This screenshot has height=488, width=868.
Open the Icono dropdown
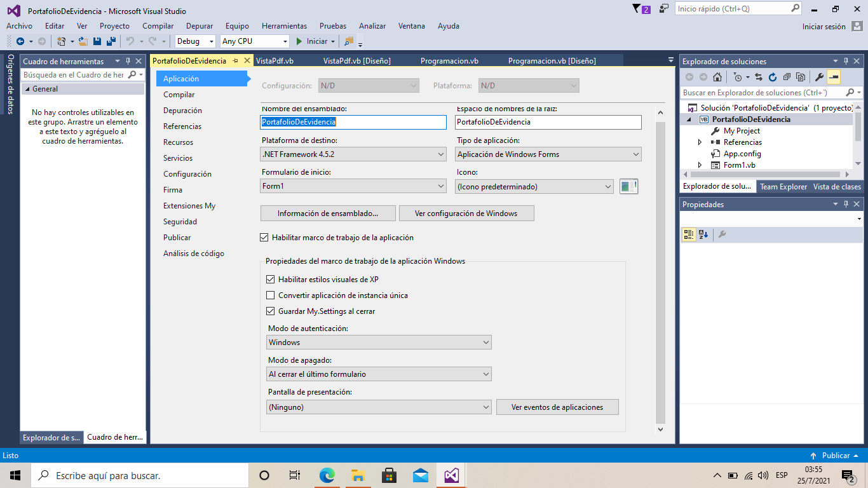tap(534, 186)
